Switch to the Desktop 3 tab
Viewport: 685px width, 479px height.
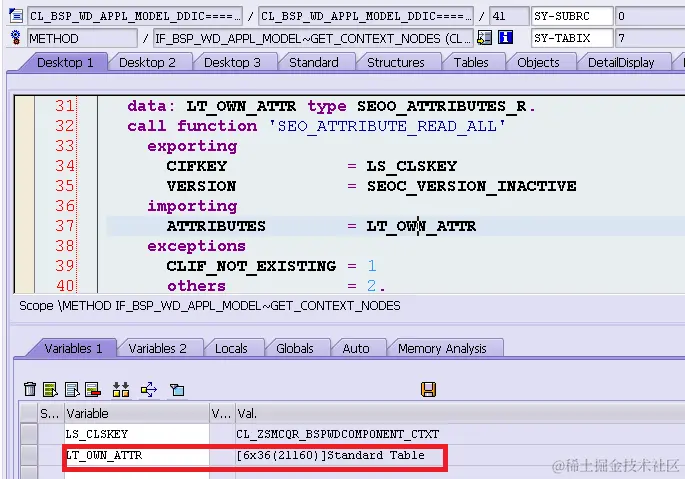coord(232,62)
